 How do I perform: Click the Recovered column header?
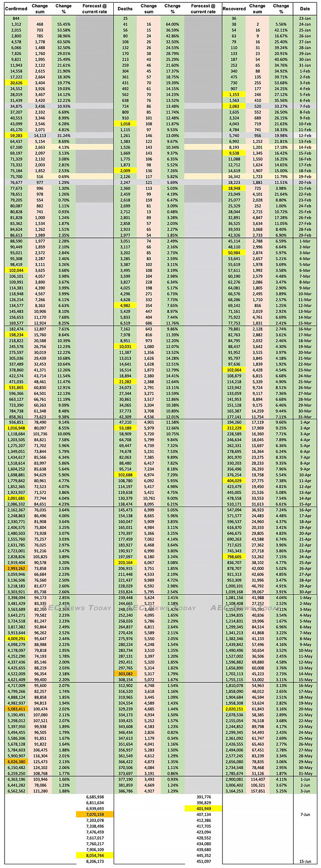(x=234, y=9)
